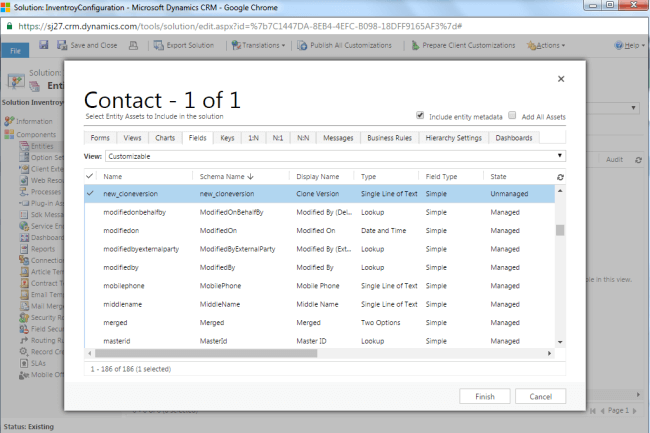Sort by Display Name column header

click(x=318, y=177)
